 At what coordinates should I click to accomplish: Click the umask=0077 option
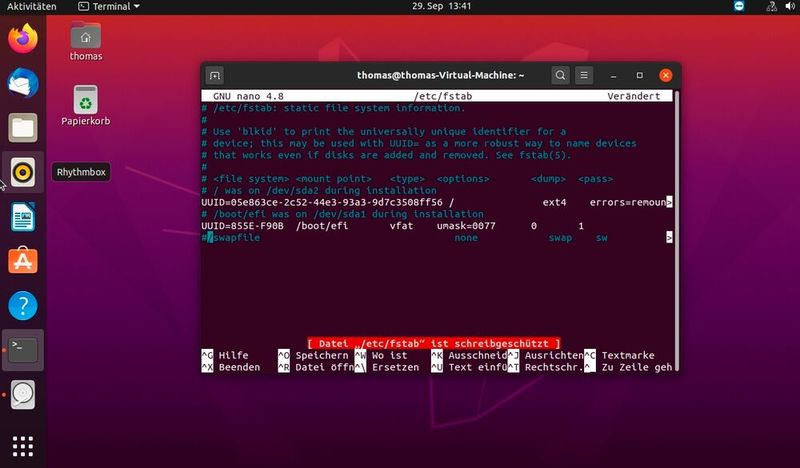click(466, 226)
